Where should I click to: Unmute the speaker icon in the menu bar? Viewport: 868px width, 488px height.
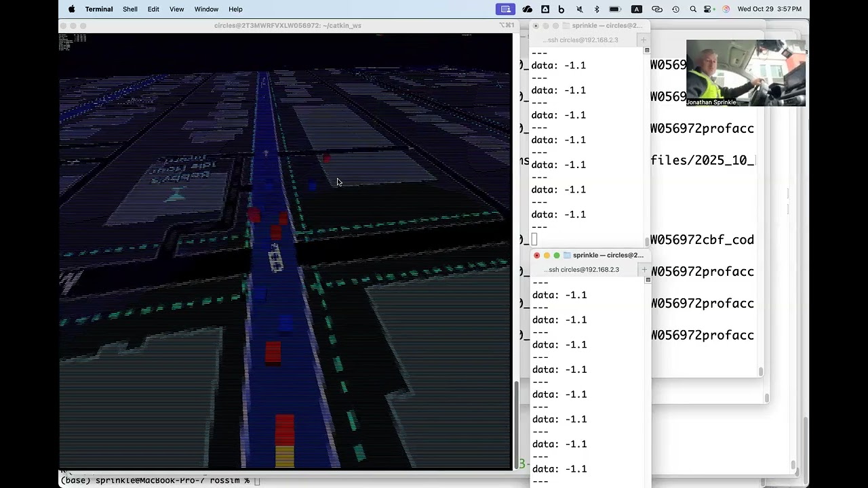580,9
